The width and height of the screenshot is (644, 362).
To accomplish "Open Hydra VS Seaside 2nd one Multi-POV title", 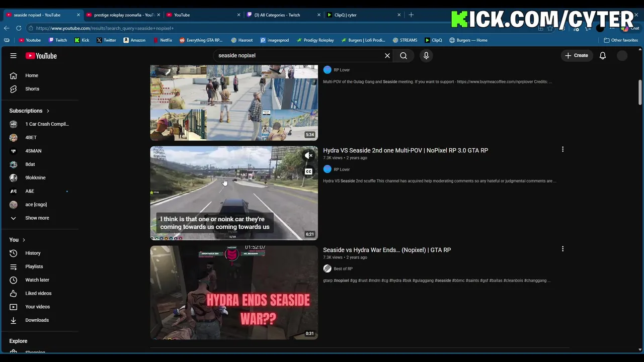I will pos(406,150).
